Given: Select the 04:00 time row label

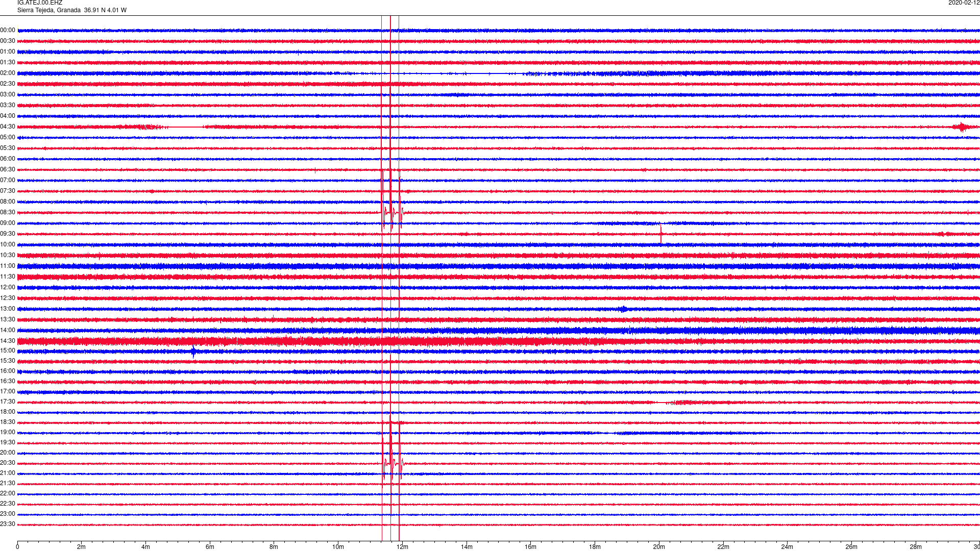Looking at the screenshot, I should [8, 116].
